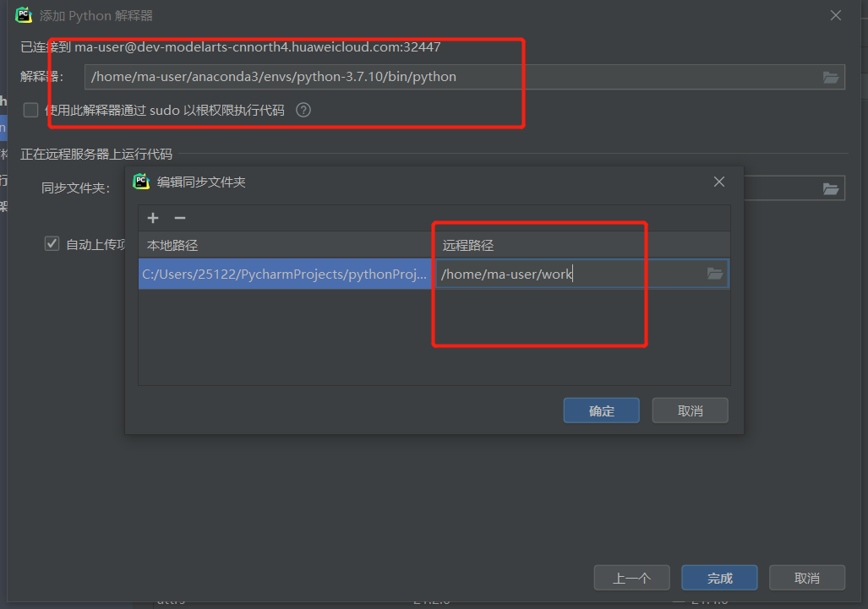Finish interpreter setup with 完成
Viewport: 868px width, 609px height.
(719, 578)
